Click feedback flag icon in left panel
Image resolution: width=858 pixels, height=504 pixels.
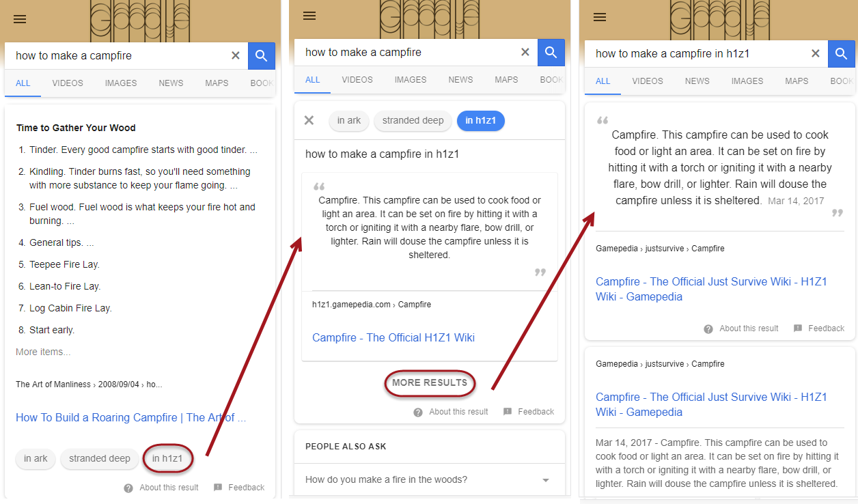pyautogui.click(x=218, y=488)
